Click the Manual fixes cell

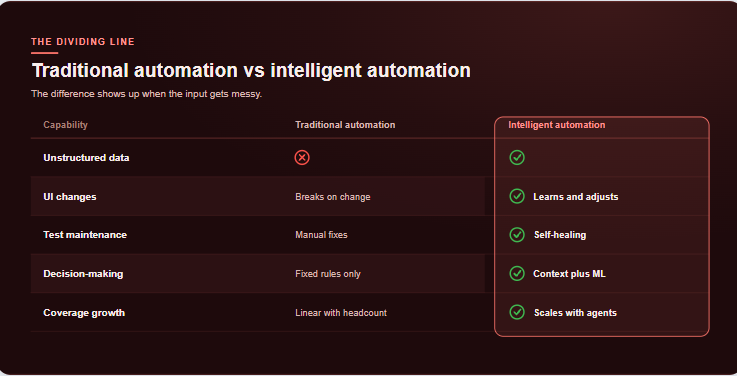point(321,235)
